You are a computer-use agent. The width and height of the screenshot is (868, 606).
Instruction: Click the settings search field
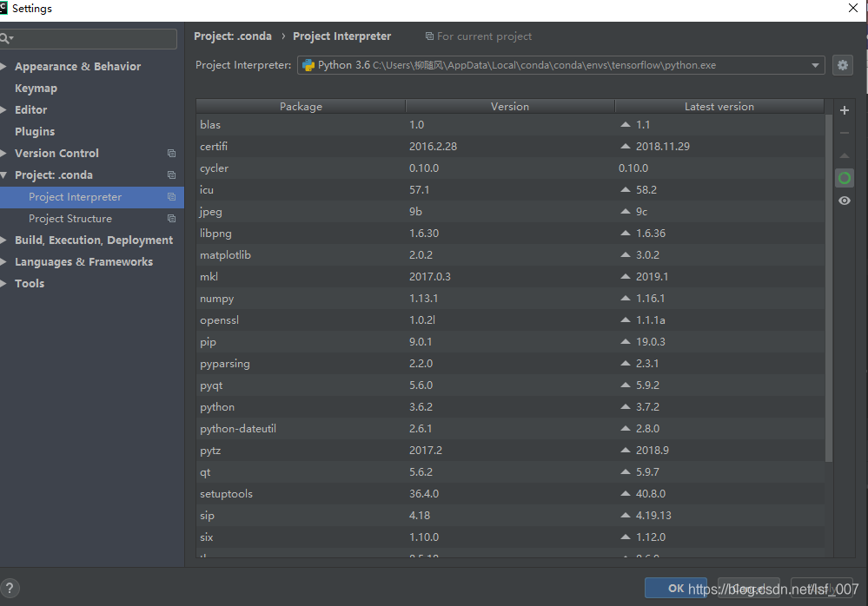pos(89,39)
